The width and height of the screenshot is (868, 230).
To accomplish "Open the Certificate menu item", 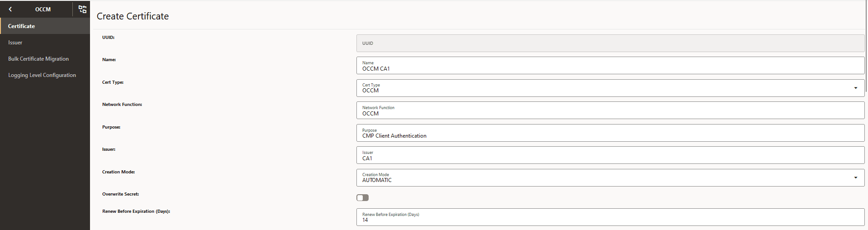I will (45, 26).
